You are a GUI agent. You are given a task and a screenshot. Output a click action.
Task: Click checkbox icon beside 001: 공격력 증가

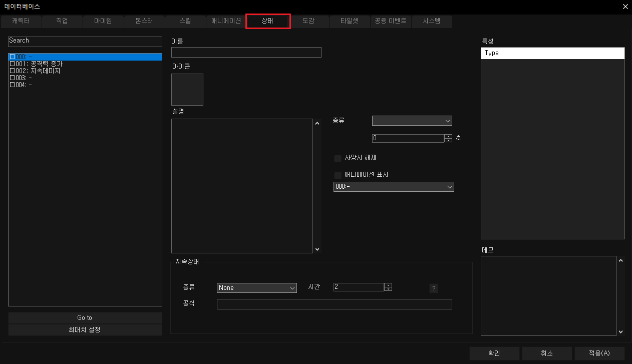pyautogui.click(x=13, y=64)
